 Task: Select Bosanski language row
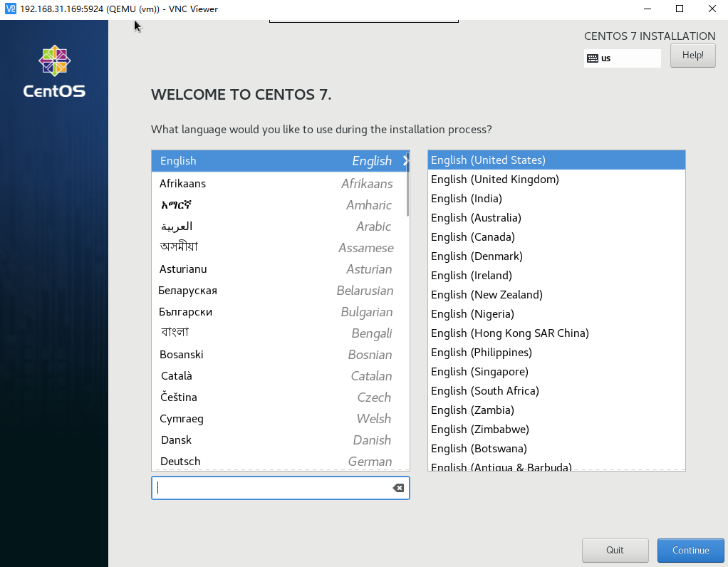coord(281,354)
